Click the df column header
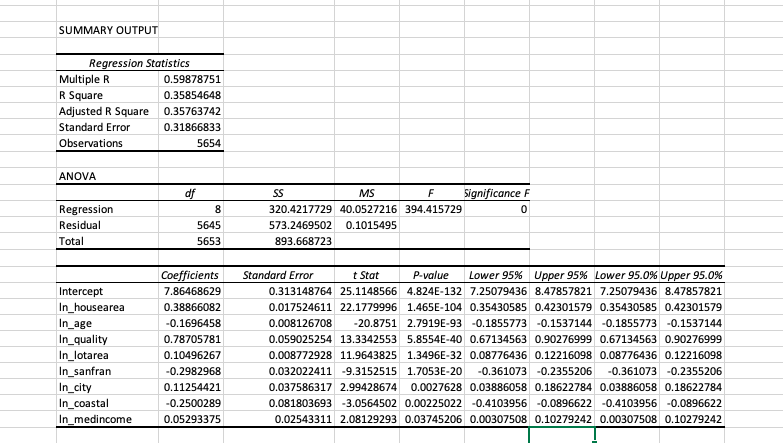 tap(191, 193)
